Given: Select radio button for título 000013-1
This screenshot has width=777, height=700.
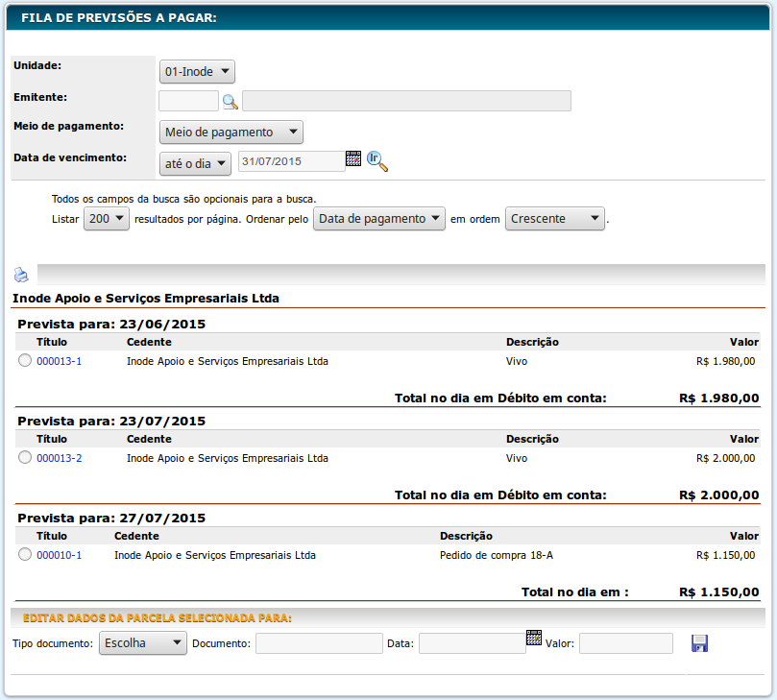Looking at the screenshot, I should 25,361.
